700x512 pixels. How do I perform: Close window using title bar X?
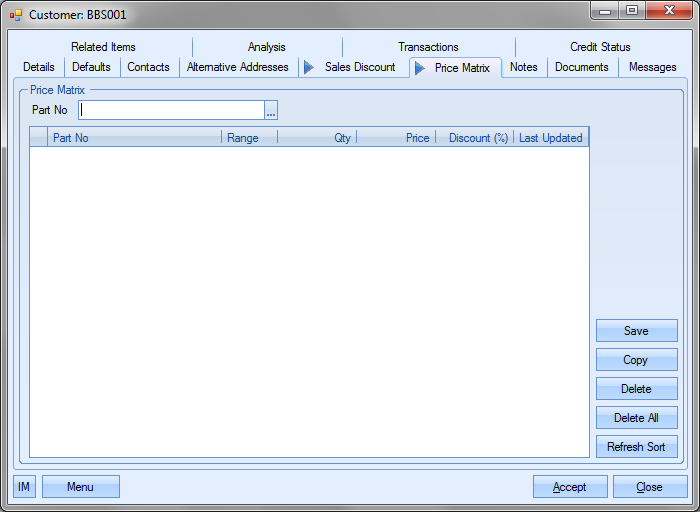669,11
